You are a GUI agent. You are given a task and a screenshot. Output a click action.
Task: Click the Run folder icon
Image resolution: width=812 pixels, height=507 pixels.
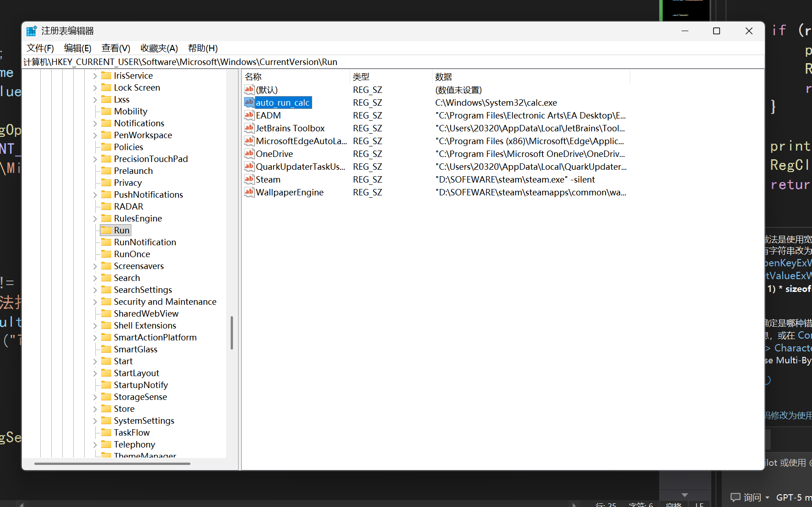tap(106, 230)
